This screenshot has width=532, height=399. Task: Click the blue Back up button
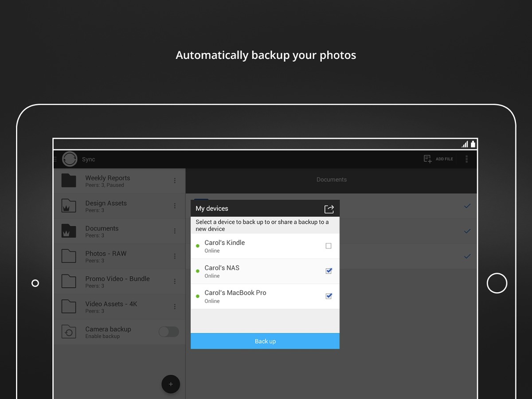(265, 341)
